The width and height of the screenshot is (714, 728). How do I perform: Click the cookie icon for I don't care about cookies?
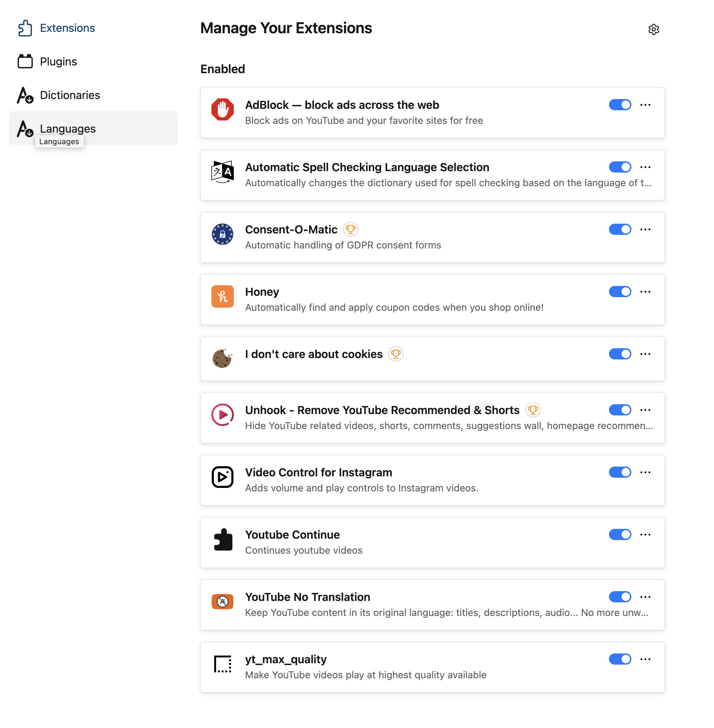[x=222, y=358]
